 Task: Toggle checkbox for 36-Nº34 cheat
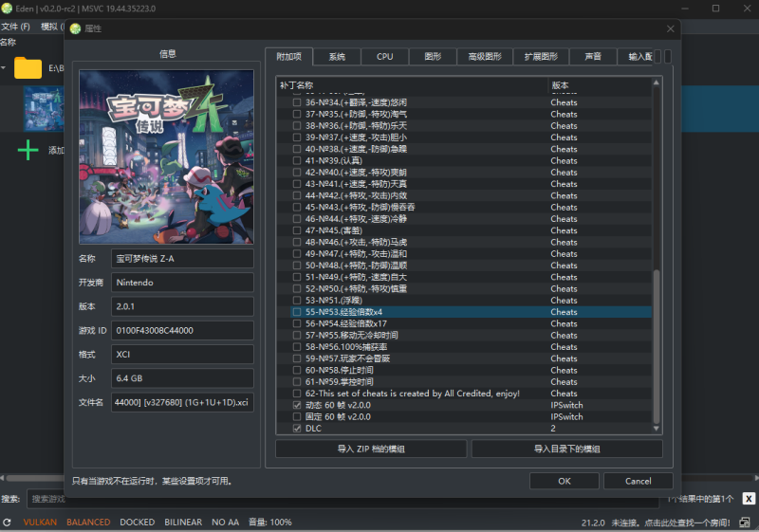coord(297,102)
